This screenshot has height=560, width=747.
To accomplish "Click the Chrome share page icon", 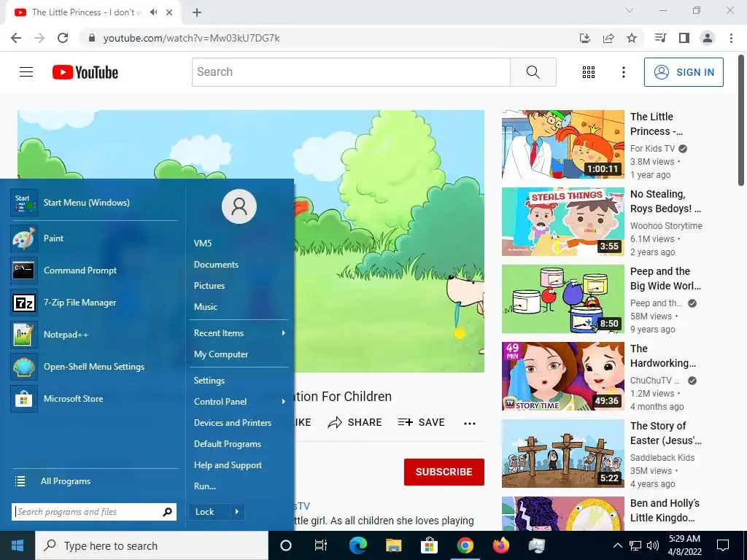I will pos(608,38).
